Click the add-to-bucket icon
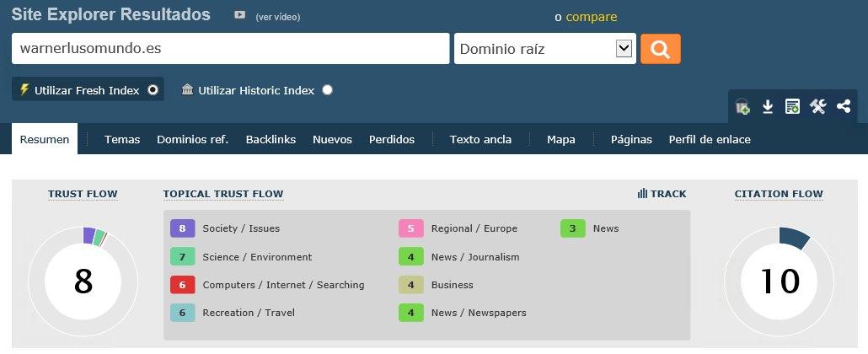 click(x=742, y=106)
